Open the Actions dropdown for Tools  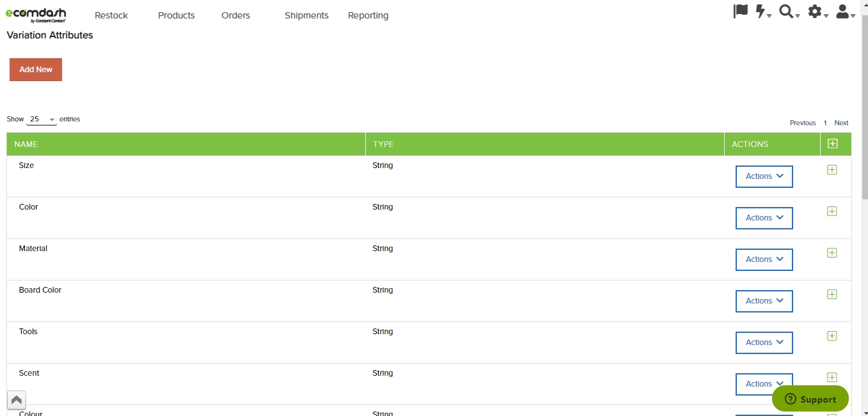(764, 343)
